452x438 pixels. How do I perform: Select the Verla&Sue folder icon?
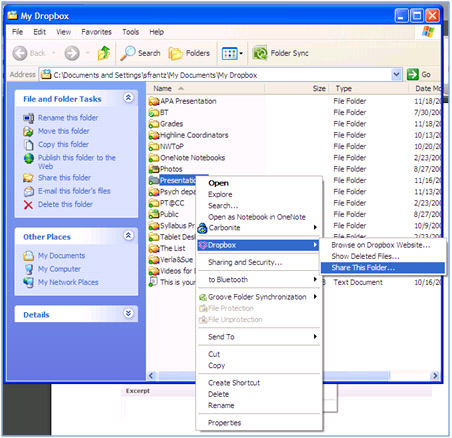click(154, 260)
